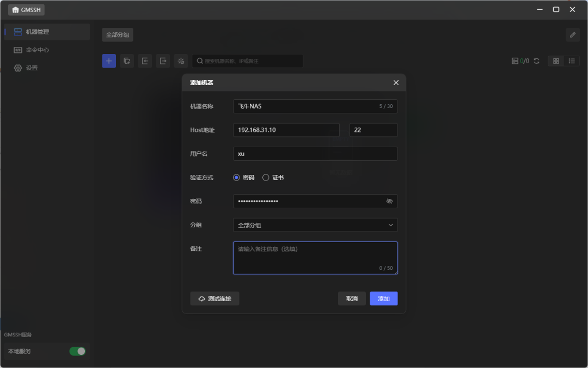Viewport: 588px width, 368px height.
Task: Click the blue plus add machine icon
Action: point(109,61)
